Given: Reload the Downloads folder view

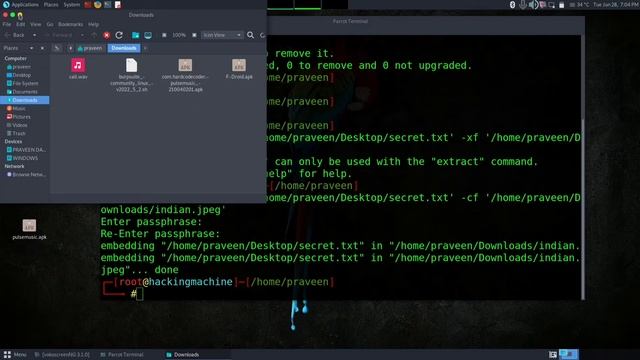Looking at the screenshot, I should pos(119,35).
